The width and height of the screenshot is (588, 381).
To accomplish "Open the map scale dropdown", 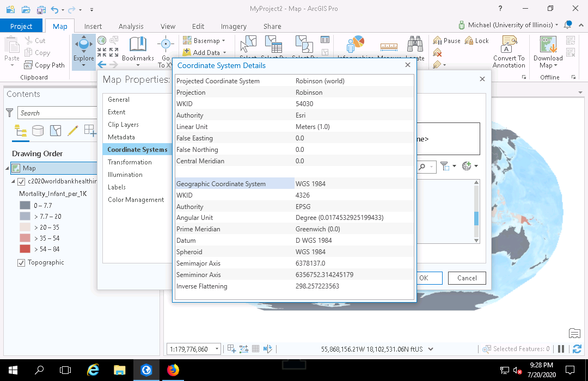I will point(217,349).
